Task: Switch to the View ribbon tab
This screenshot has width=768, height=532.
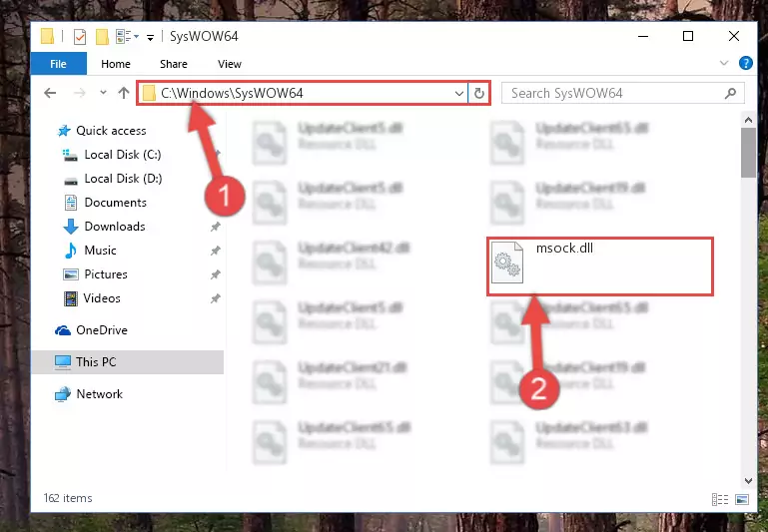Action: point(230,64)
